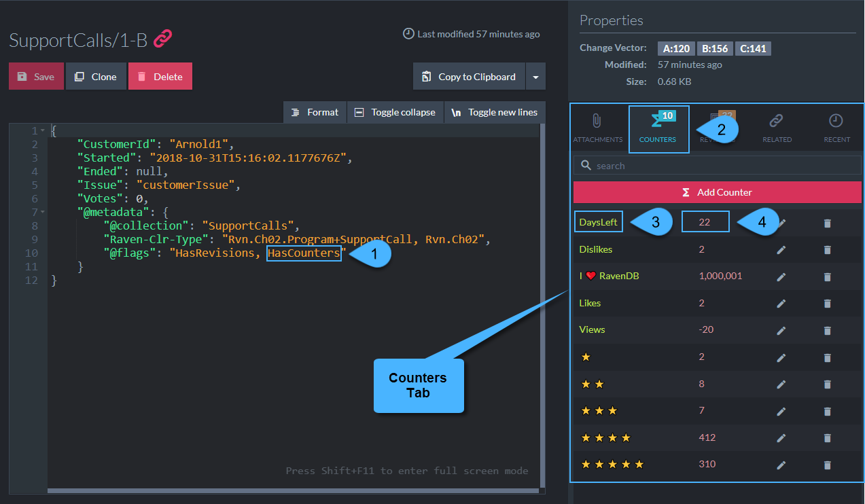This screenshot has width=865, height=504.
Task: Clone the current document
Action: pos(96,77)
